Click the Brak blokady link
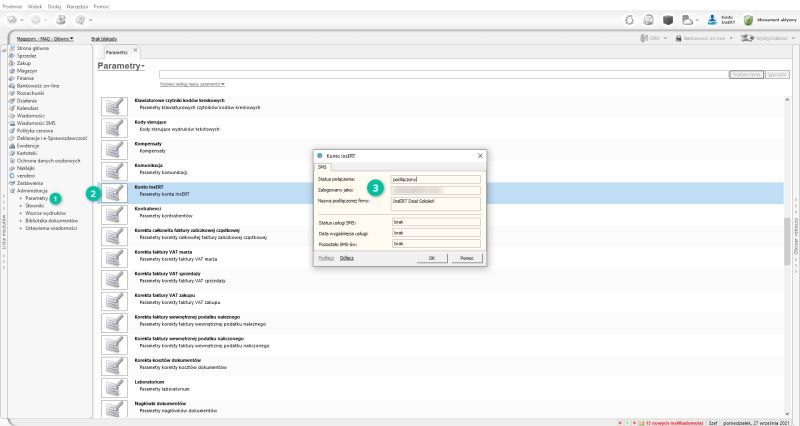 (104, 39)
